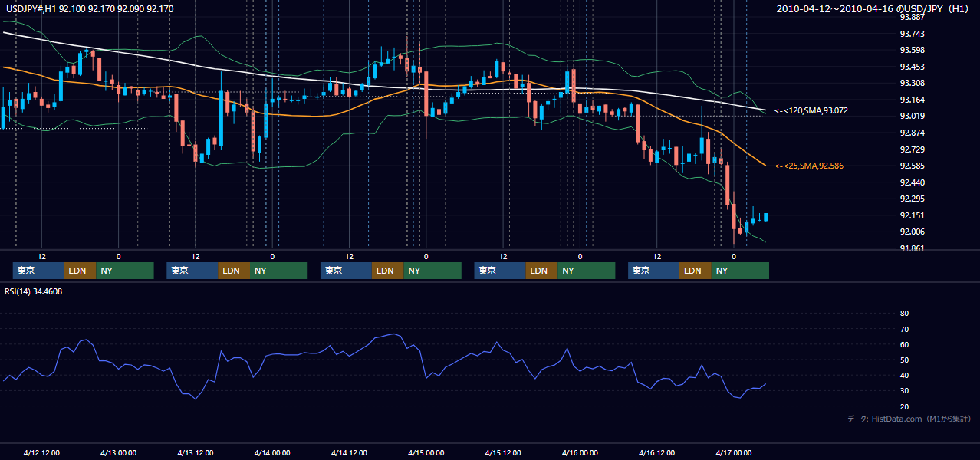This screenshot has width=980, height=460.
Task: Select the LDN session block for 4/12
Action: pyautogui.click(x=80, y=271)
